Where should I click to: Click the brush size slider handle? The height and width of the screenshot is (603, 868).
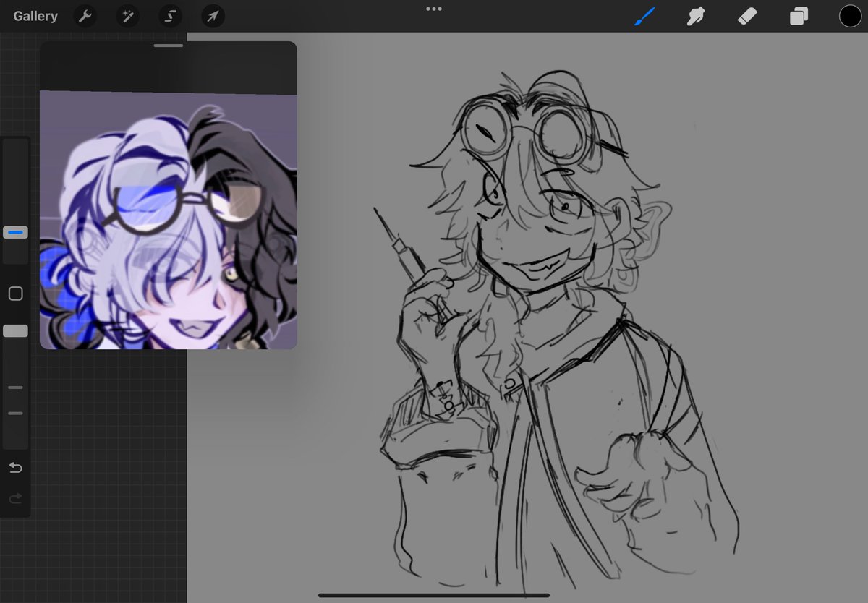[15, 233]
